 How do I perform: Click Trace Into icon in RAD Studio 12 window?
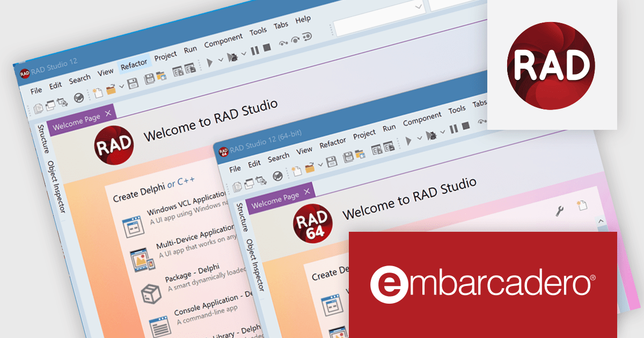pos(283,43)
